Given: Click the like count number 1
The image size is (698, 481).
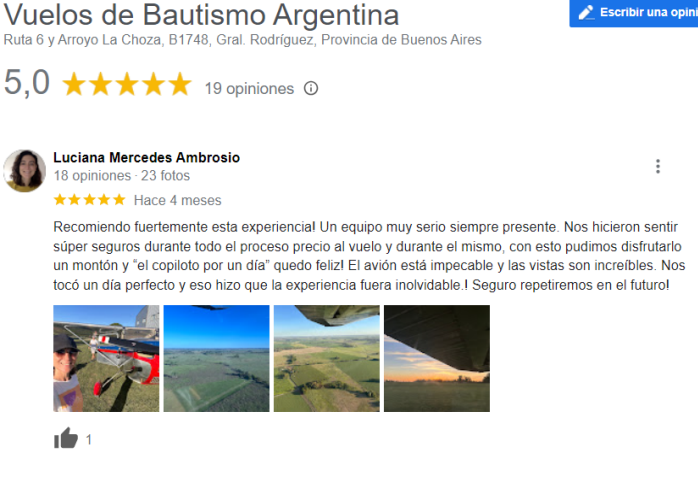Looking at the screenshot, I should point(89,440).
